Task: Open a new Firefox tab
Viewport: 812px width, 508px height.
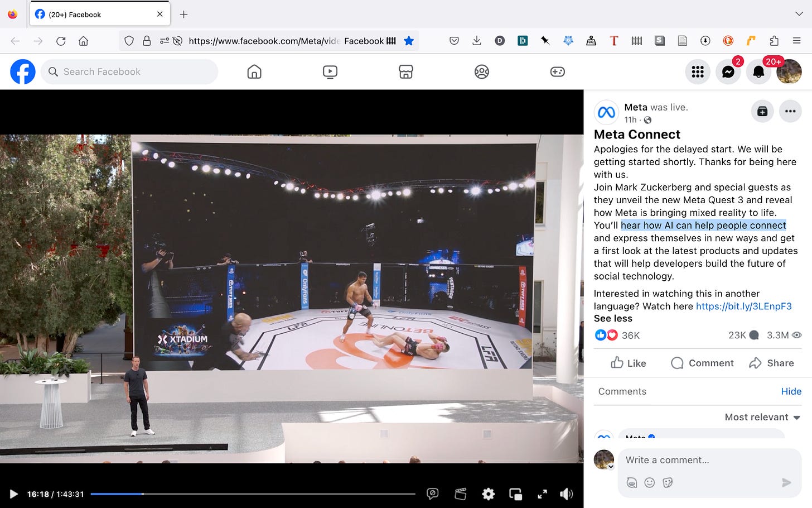Action: [183, 15]
